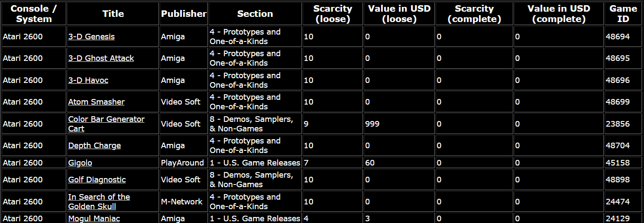Click the Publisher column header
The width and height of the screenshot is (644, 223).
[184, 14]
